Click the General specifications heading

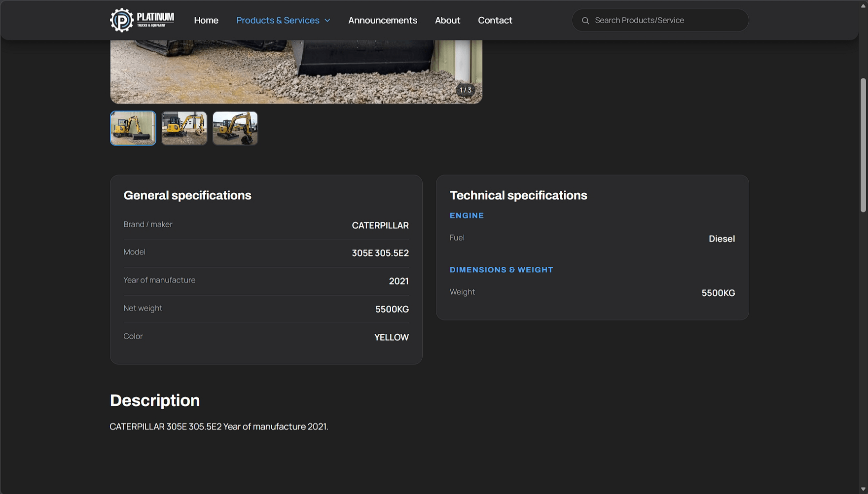(187, 195)
